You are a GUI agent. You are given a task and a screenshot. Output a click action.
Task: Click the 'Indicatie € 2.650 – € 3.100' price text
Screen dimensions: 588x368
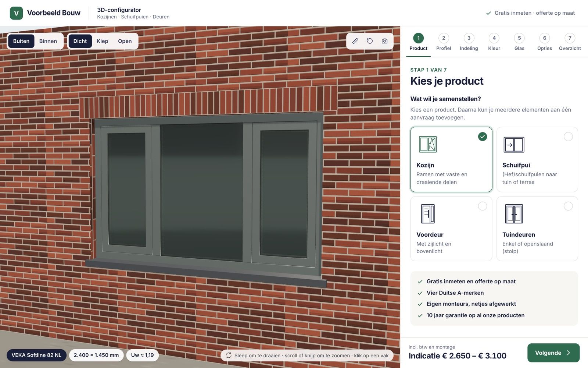(x=458, y=356)
